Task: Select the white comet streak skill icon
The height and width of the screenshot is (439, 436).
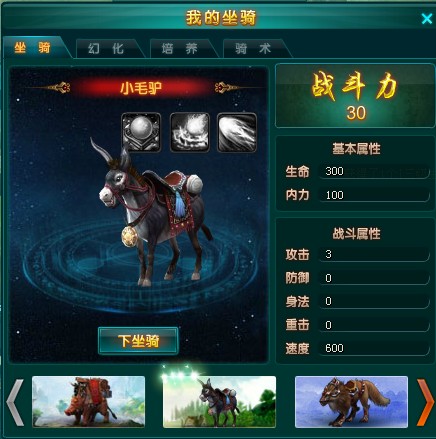Action: pos(237,132)
